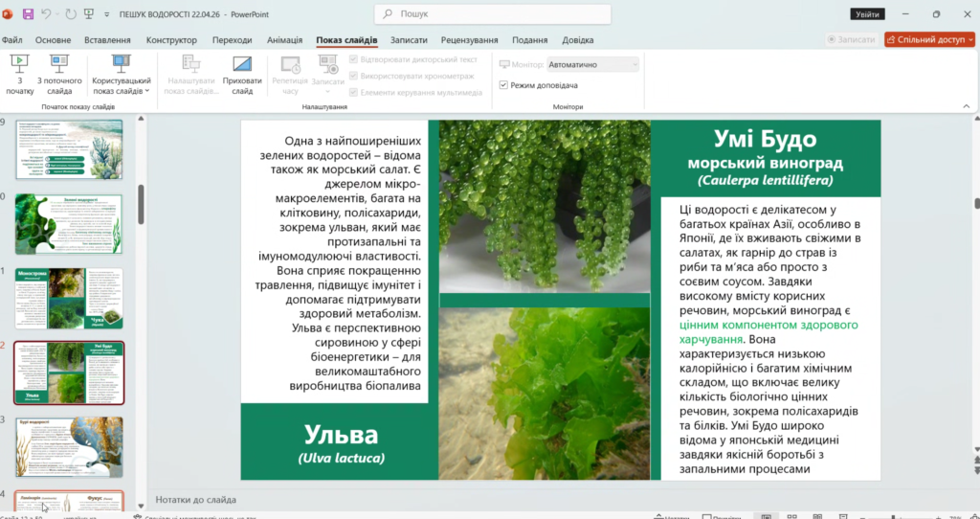980x519 pixels.
Task: Toggle the Відтворювати дикторський текст checkbox
Action: [x=354, y=59]
